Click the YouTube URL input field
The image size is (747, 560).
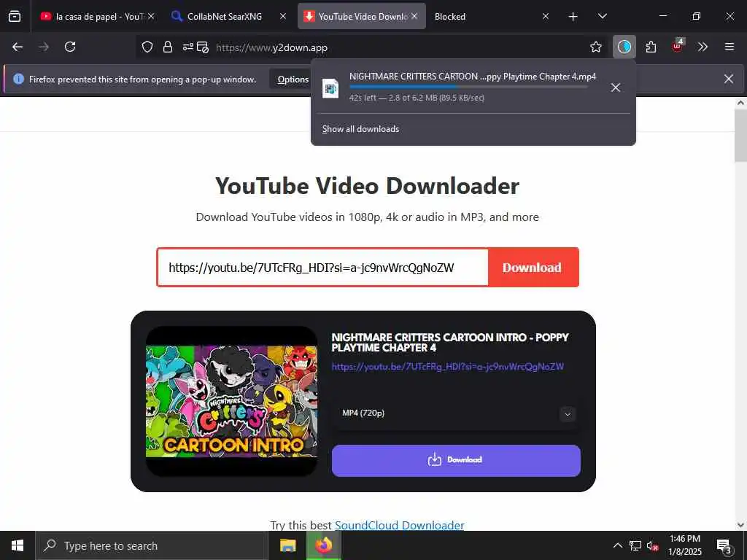click(x=323, y=267)
